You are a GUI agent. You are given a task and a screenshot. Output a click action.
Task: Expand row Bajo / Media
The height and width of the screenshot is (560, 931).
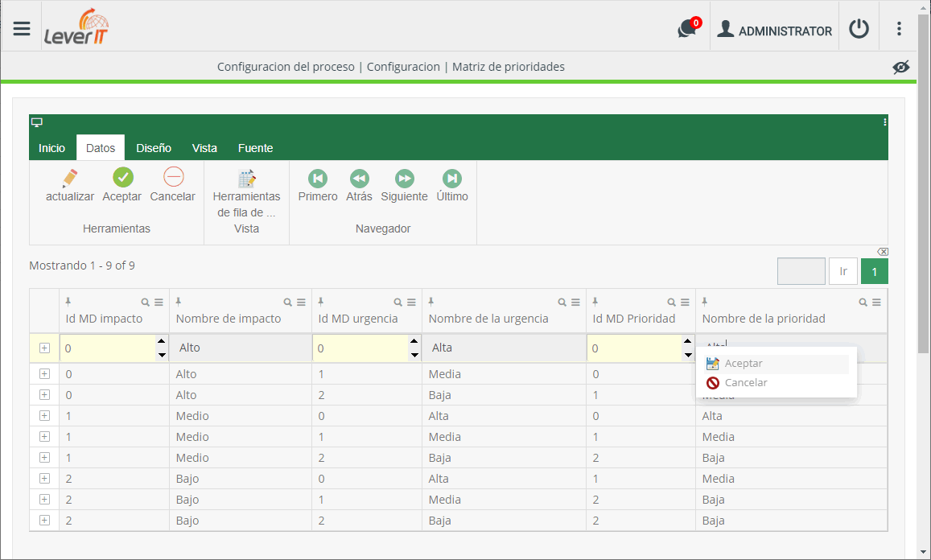coord(44,500)
